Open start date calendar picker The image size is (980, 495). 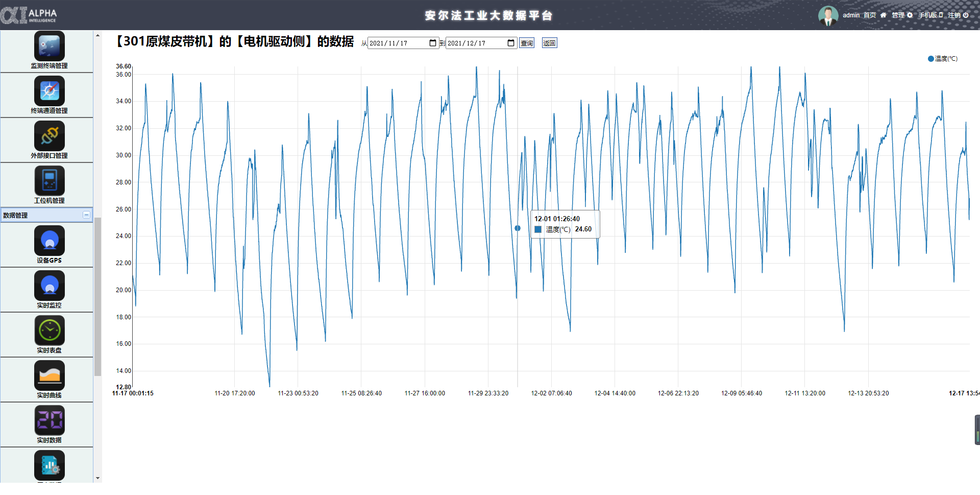pos(433,43)
